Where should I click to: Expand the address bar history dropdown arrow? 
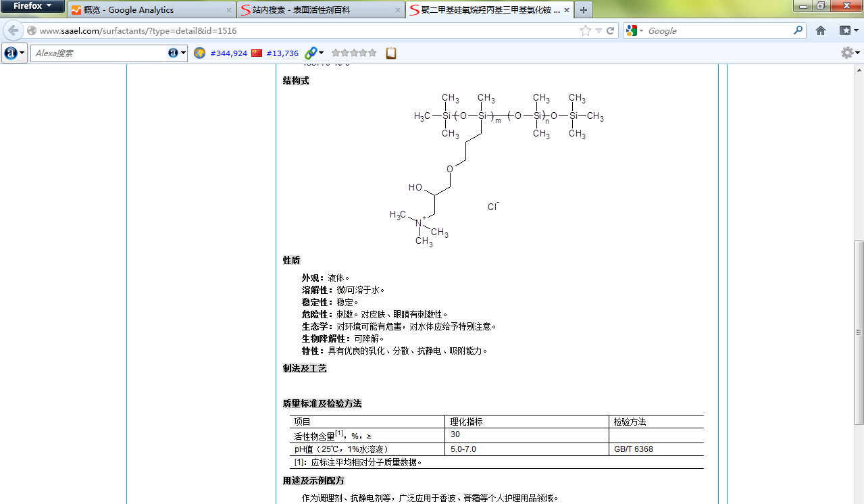[x=599, y=31]
